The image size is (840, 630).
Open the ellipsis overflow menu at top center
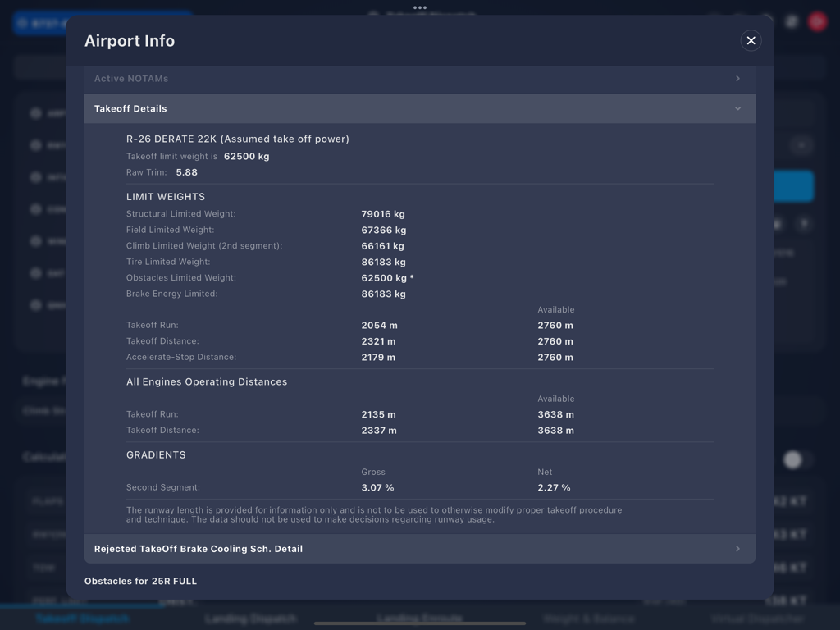point(420,7)
